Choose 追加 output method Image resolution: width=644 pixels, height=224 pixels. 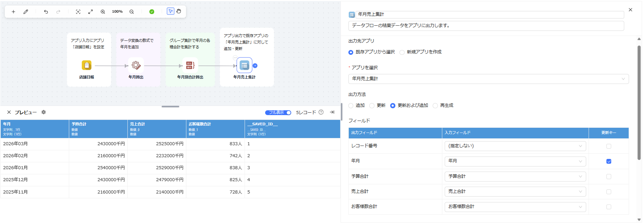pos(351,106)
